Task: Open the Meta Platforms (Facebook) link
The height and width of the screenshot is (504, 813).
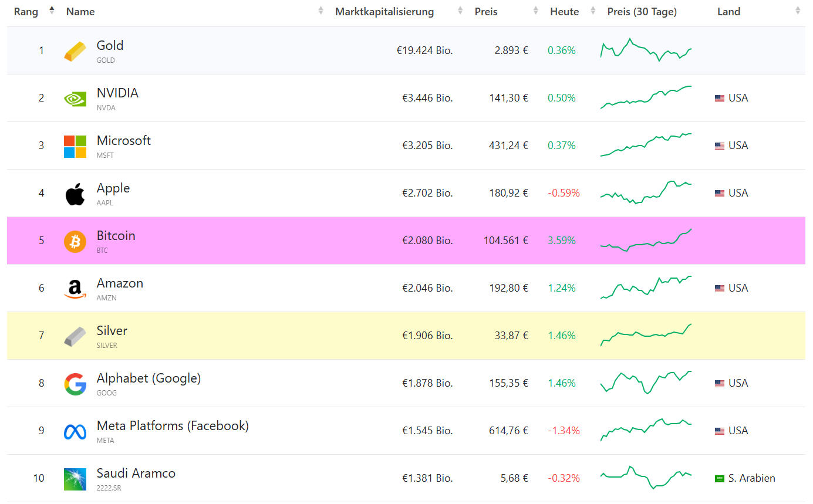Action: [x=173, y=426]
